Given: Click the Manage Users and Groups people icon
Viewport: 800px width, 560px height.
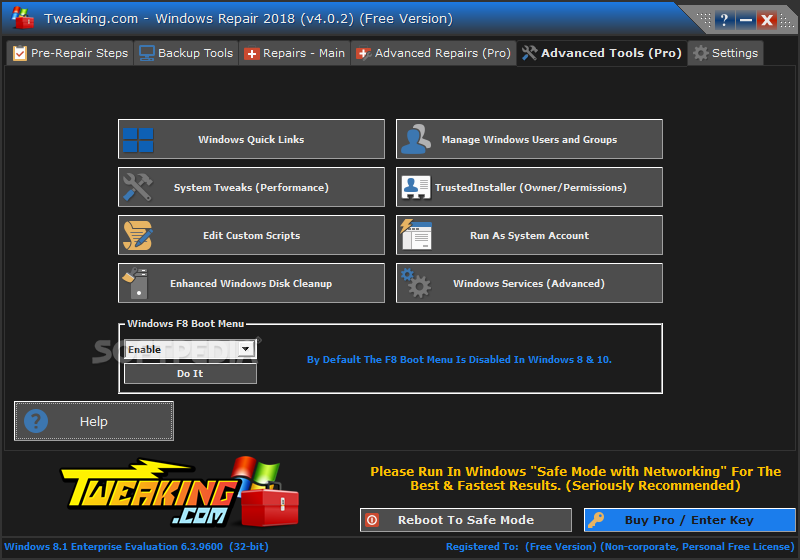Looking at the screenshot, I should pyautogui.click(x=416, y=139).
